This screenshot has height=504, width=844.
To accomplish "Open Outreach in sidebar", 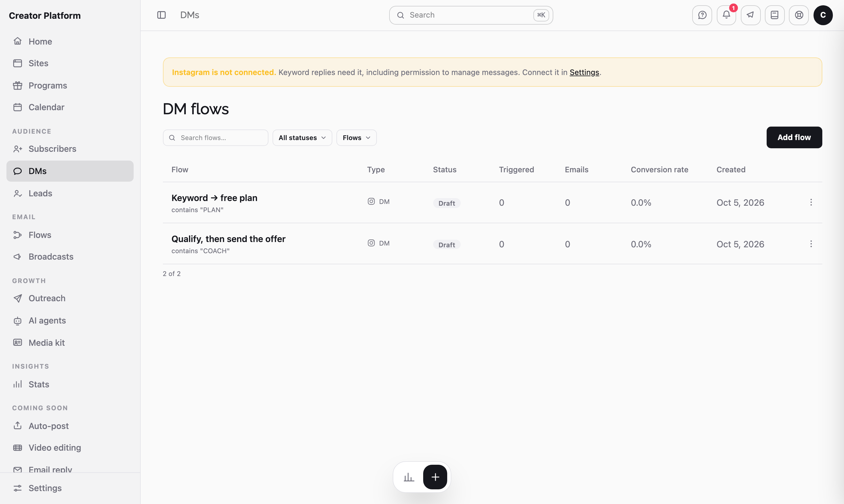I will (70, 298).
